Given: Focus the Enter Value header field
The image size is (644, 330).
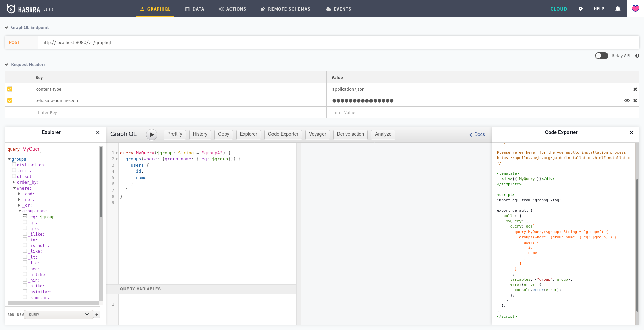Looking at the screenshot, I should [x=483, y=112].
